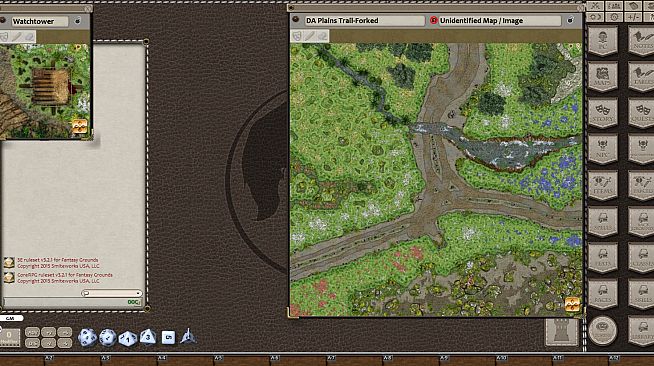The width and height of the screenshot is (654, 366).
Task: Open the Story sidebar button
Action: [603, 113]
